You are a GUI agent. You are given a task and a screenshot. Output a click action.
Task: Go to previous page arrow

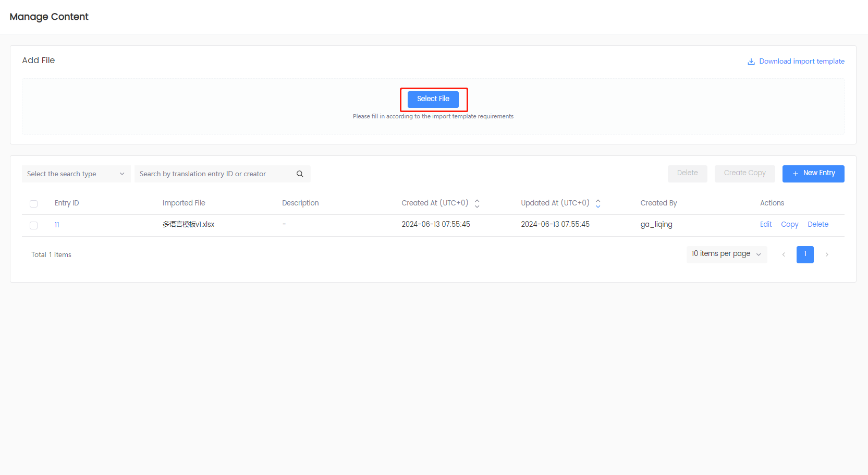pyautogui.click(x=784, y=254)
